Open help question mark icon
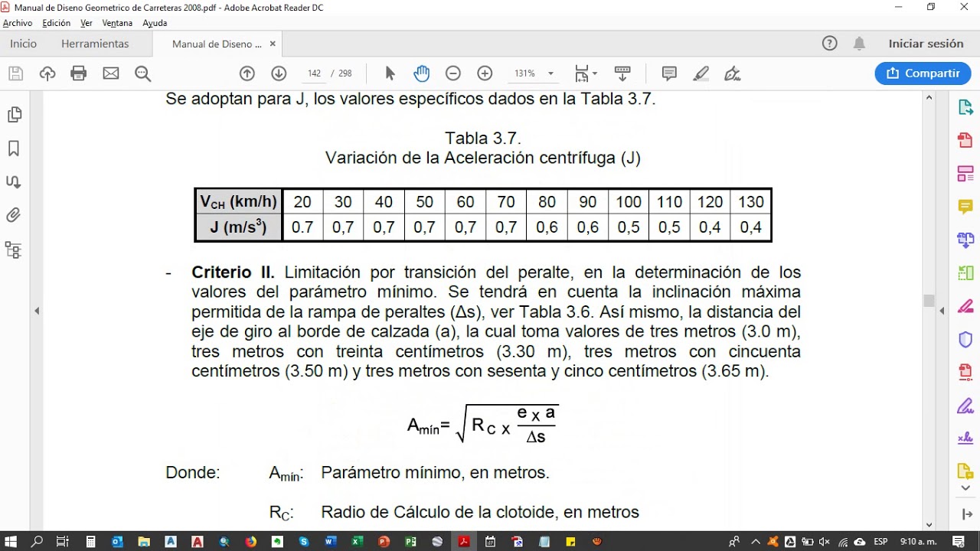This screenshot has height=551, width=980. (830, 44)
